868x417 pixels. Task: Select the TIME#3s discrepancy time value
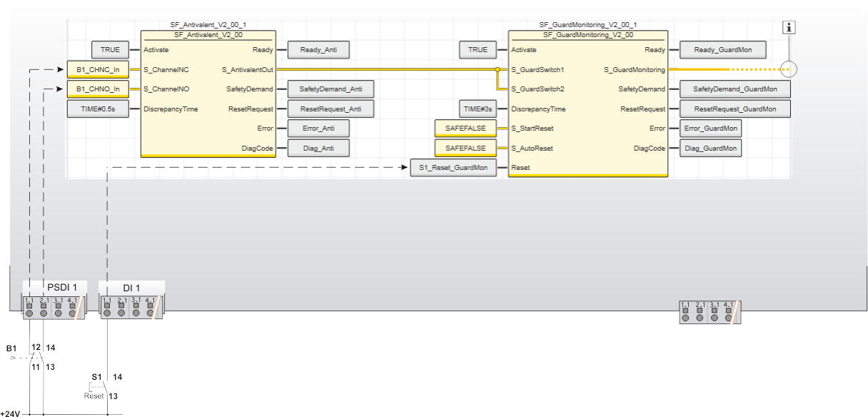478,109
